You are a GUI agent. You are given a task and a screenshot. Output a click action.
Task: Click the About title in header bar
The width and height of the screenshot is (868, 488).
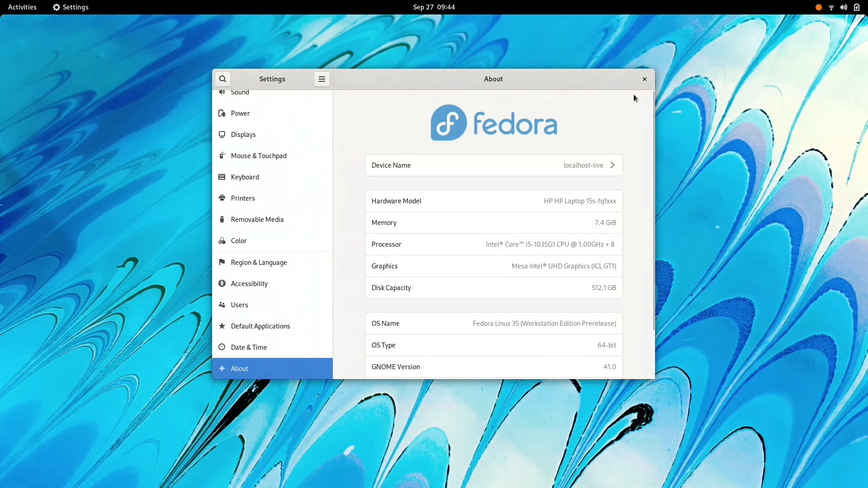point(493,79)
